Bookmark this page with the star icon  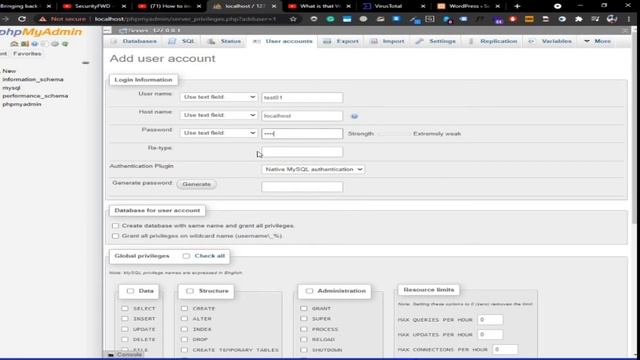pos(293,19)
